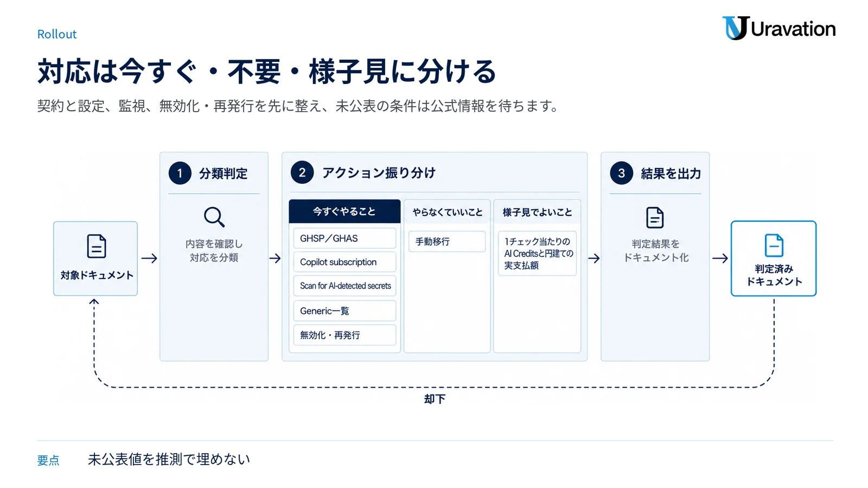The image size is (868, 488).
Task: Click the GHSP／GHAS item
Action: tap(344, 238)
